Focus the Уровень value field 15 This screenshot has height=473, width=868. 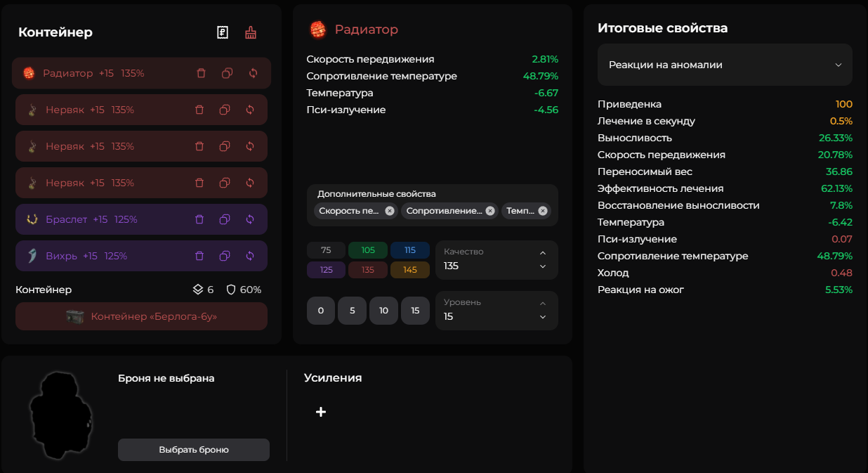tap(497, 311)
